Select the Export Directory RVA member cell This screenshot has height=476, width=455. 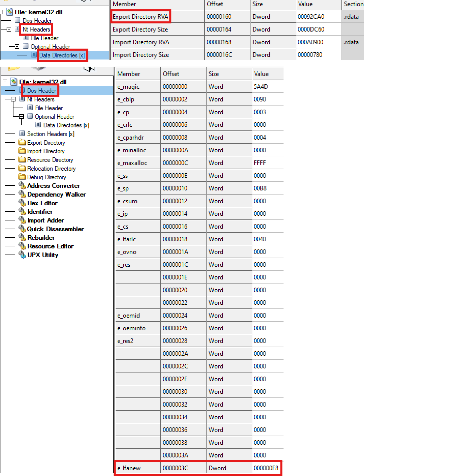pyautogui.click(x=140, y=17)
